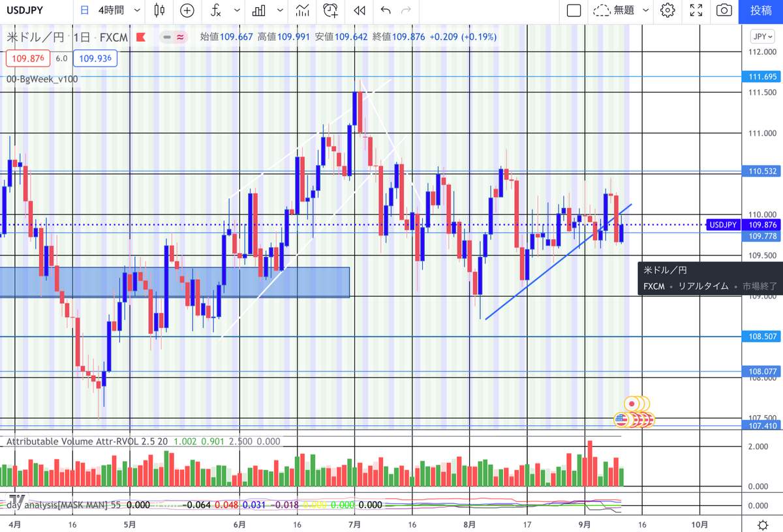Start bar replay with the rewind icon

pos(358,10)
